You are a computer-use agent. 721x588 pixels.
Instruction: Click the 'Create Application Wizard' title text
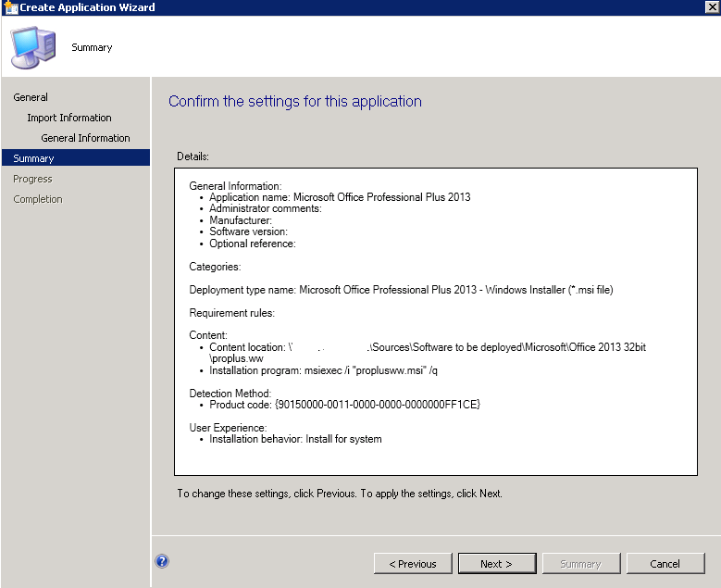pyautogui.click(x=87, y=7)
